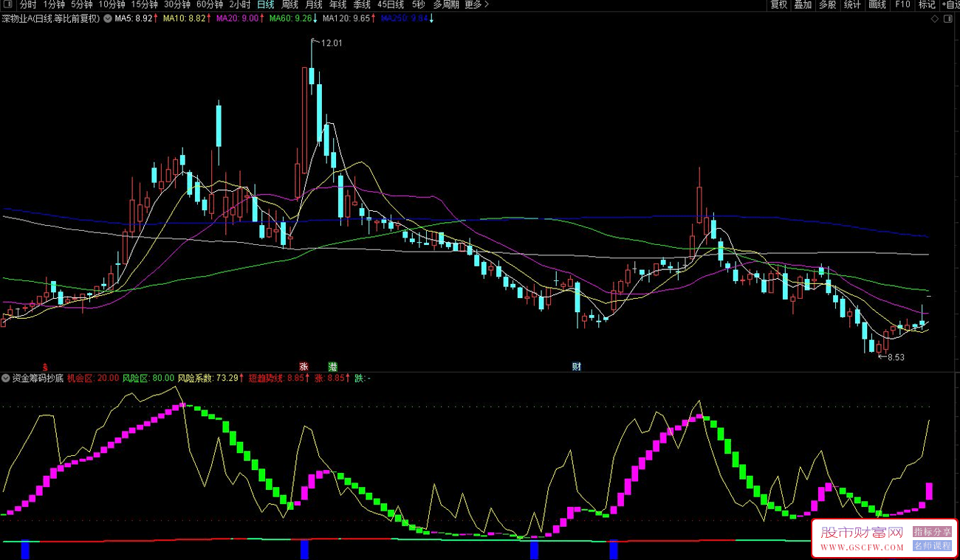The width and height of the screenshot is (960, 560).
Task: Click the 名师课程 link in the banner
Action: click(933, 546)
